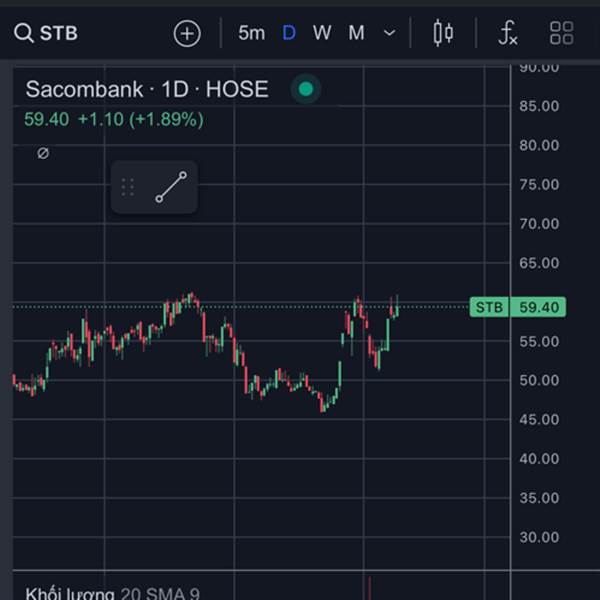The image size is (600, 600).
Task: Select the M monthly timeframe
Action: pyautogui.click(x=356, y=33)
